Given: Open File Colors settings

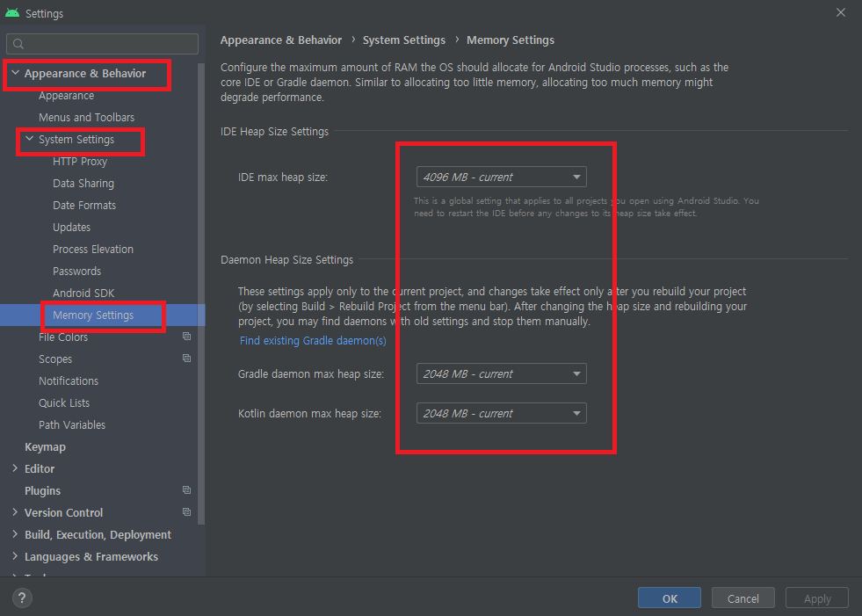Looking at the screenshot, I should click(63, 337).
